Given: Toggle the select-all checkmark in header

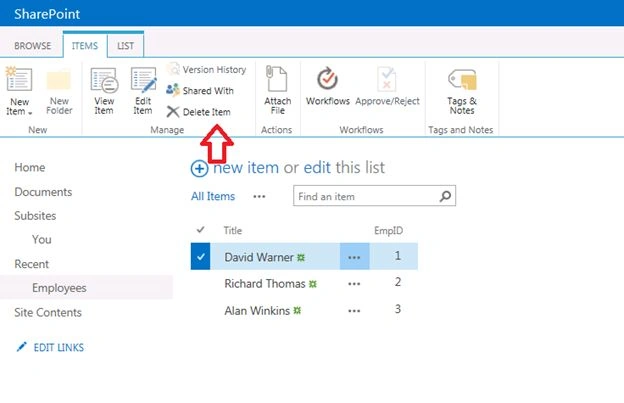Looking at the screenshot, I should [201, 230].
